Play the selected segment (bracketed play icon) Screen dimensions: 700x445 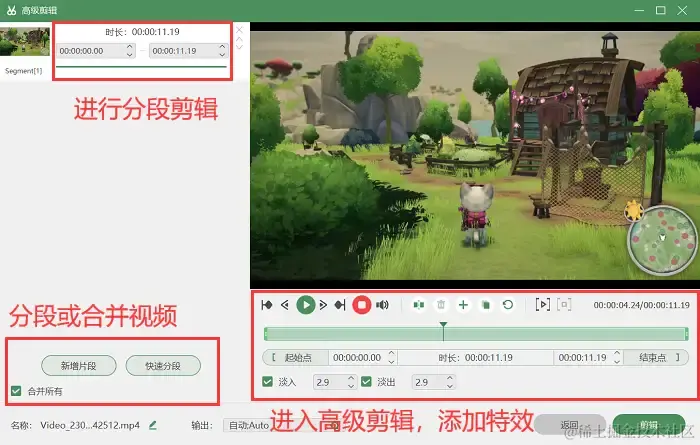542,305
